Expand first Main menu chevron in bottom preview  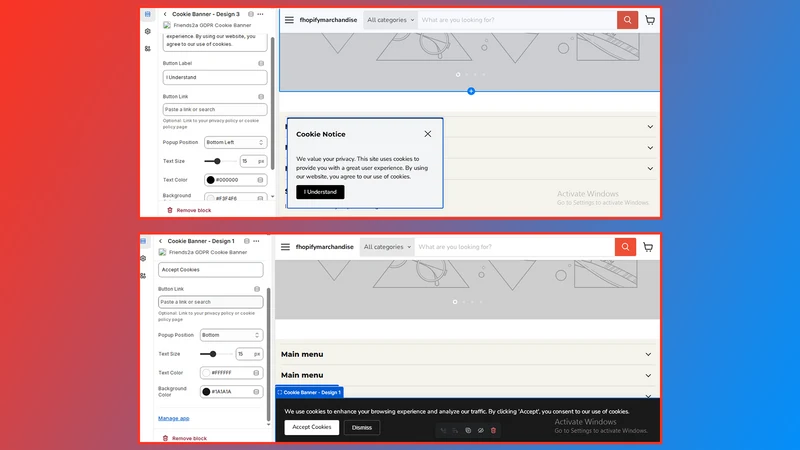pyautogui.click(x=648, y=354)
